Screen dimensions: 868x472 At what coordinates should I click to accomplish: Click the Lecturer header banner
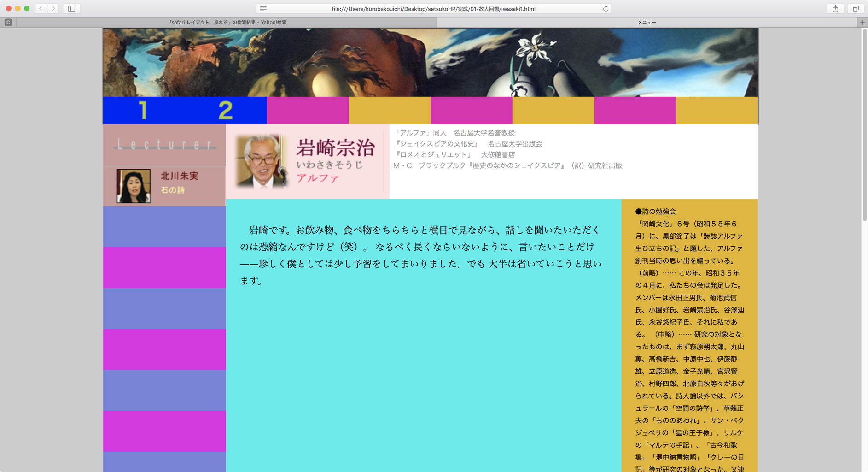click(x=164, y=144)
